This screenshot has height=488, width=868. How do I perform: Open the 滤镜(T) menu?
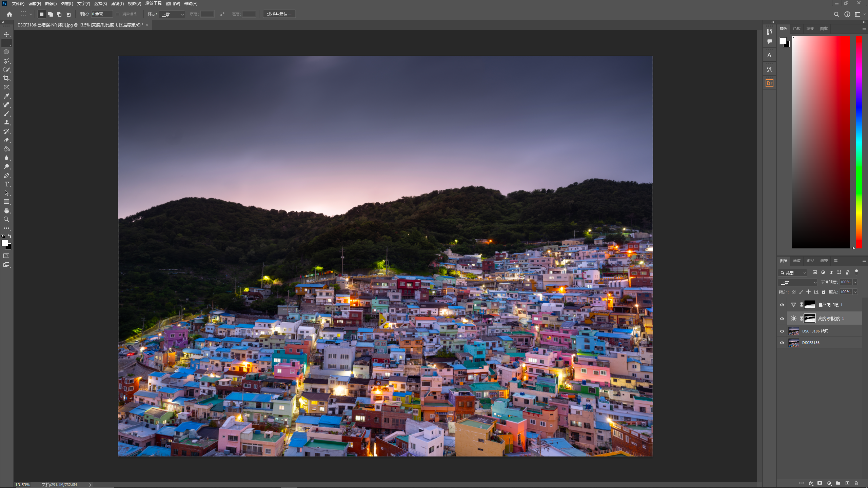coord(117,4)
